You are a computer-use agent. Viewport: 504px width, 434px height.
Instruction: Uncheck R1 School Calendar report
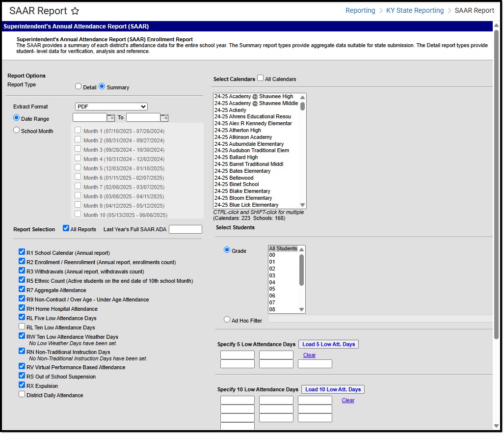22,252
